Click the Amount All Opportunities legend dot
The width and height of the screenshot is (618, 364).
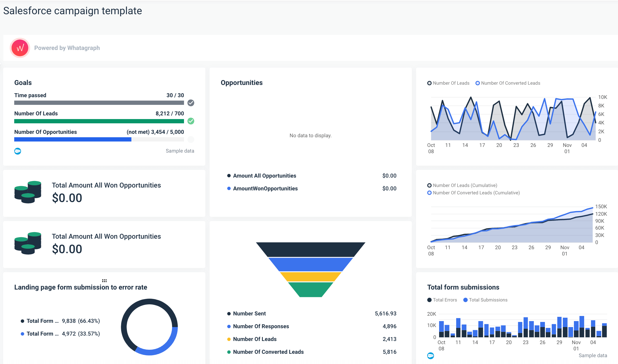[x=229, y=176]
